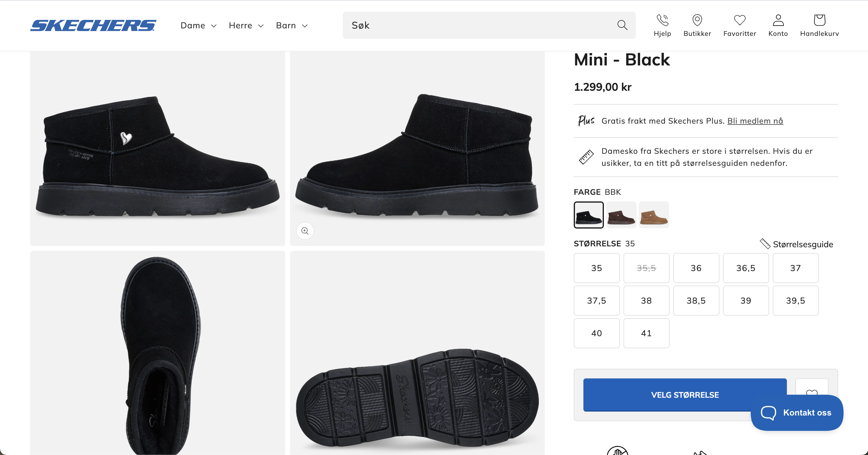Image resolution: width=868 pixels, height=455 pixels.
Task: Expand the Barn menu
Action: tap(292, 26)
